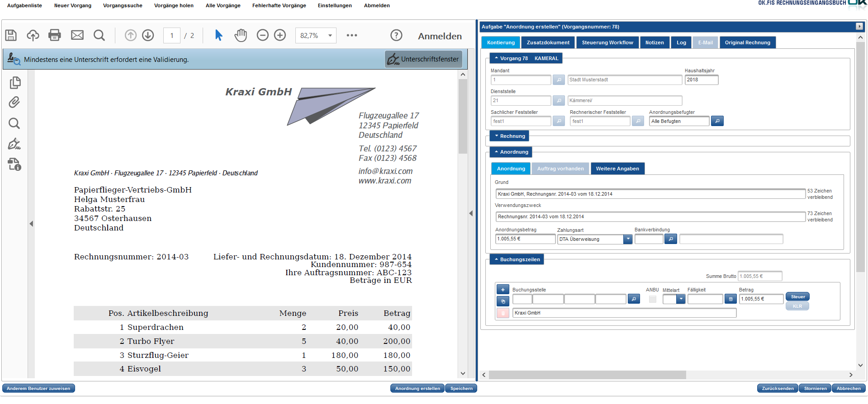Click the Anordnung erstellen button
Image resolution: width=868 pixels, height=404 pixels.
(x=417, y=389)
